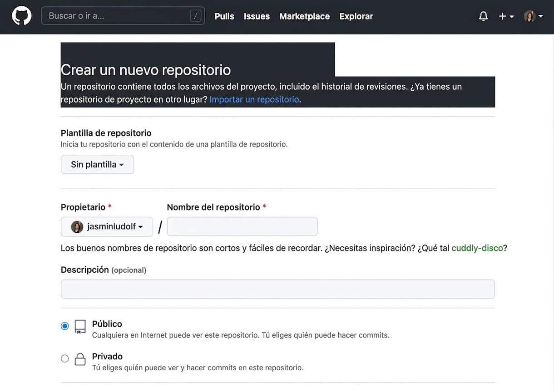Use the cuddly-disco name suggestion
This screenshot has height=392, width=554.
pos(477,248)
